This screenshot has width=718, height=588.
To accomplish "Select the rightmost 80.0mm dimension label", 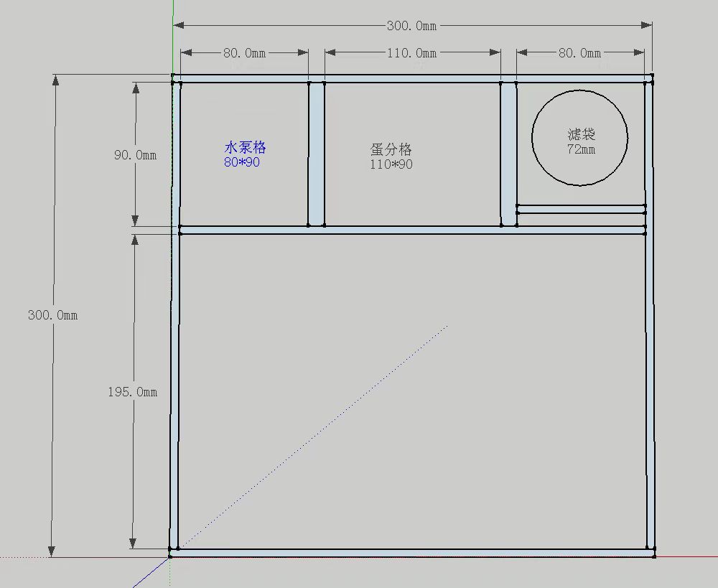I will [582, 52].
